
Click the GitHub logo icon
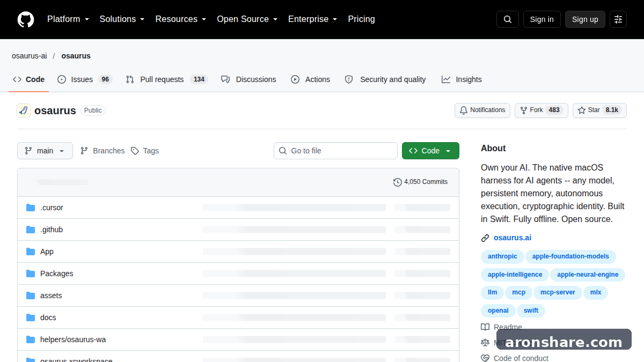pyautogui.click(x=26, y=19)
